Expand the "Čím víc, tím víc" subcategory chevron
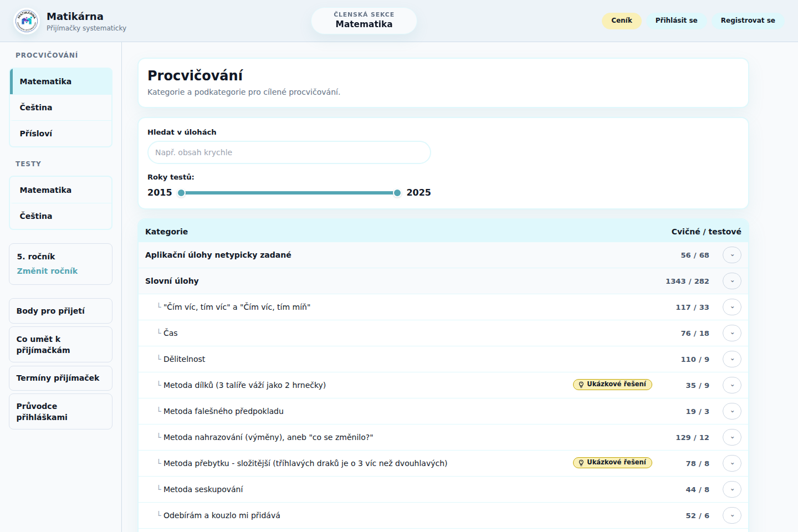This screenshot has height=532, width=798. click(732, 307)
